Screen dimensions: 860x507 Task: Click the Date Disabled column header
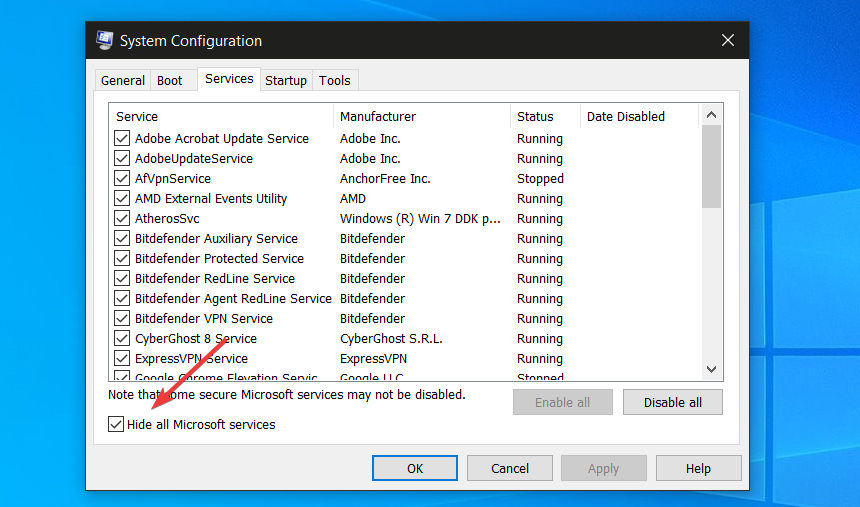[x=640, y=116]
